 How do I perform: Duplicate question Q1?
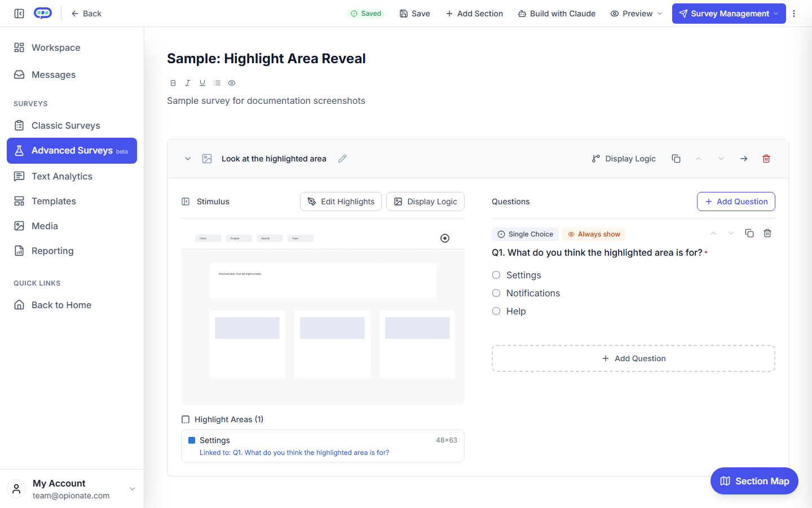pyautogui.click(x=749, y=233)
